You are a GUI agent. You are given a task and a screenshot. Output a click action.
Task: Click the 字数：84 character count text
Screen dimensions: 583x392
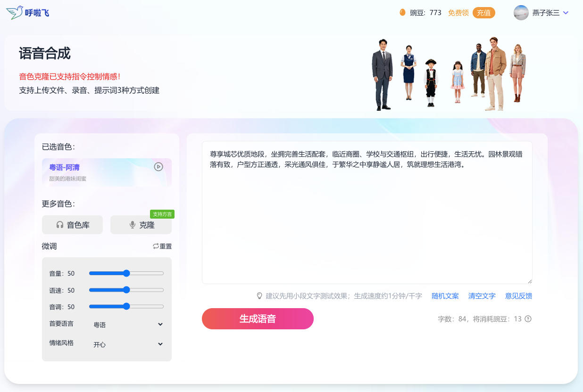tap(452, 319)
